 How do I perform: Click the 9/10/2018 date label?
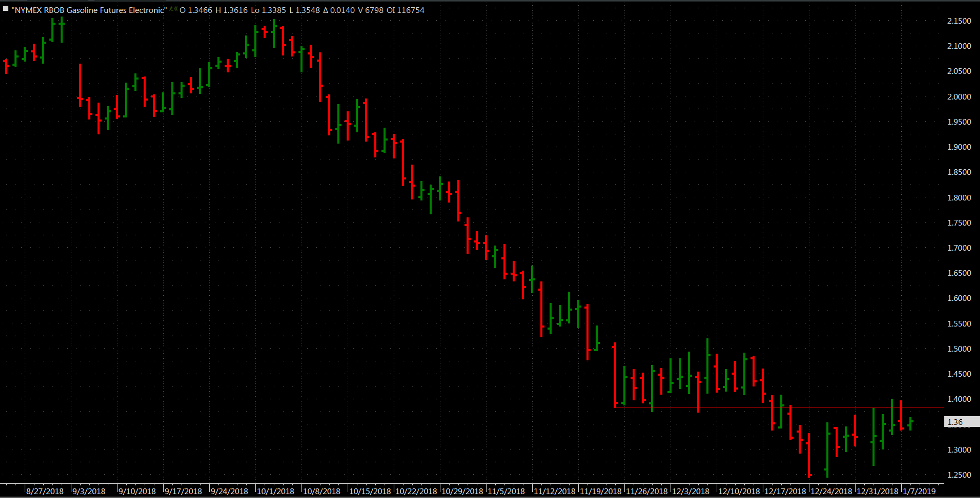[137, 491]
